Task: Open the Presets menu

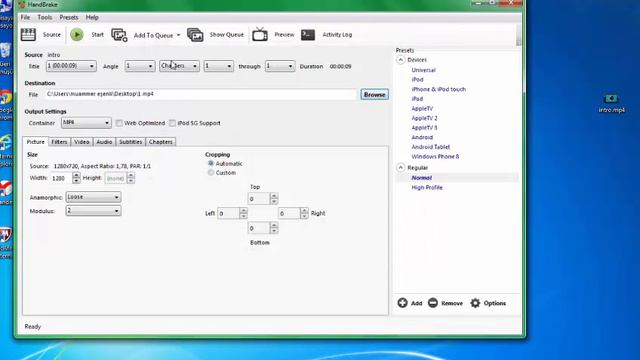Action: [x=69, y=18]
